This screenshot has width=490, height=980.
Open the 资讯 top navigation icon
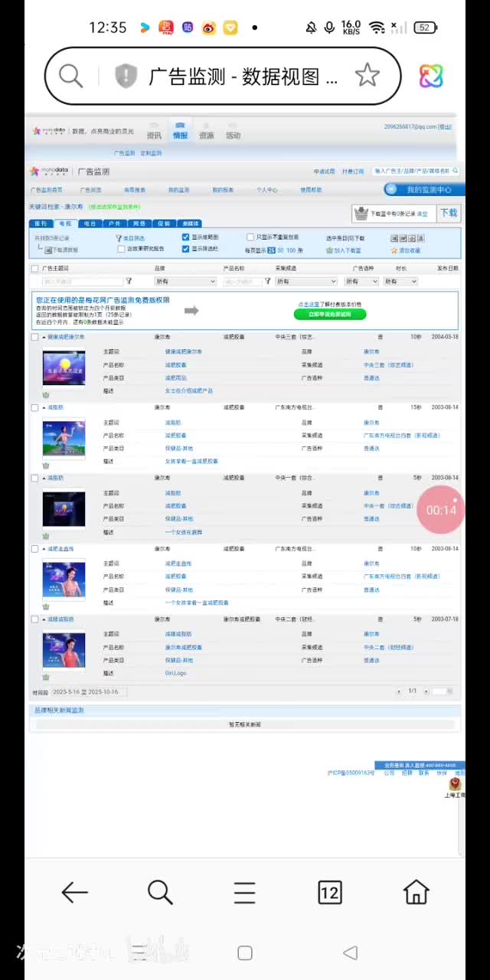click(x=154, y=130)
